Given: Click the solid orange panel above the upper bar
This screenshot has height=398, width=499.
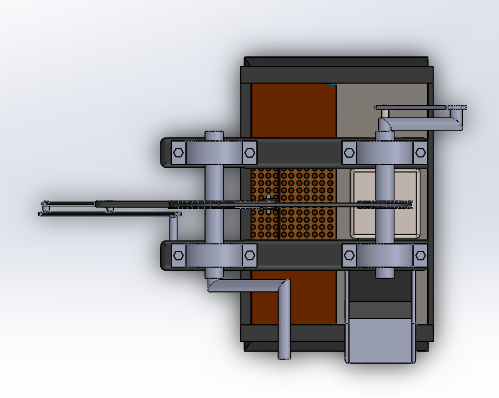Looking at the screenshot, I should [293, 110].
